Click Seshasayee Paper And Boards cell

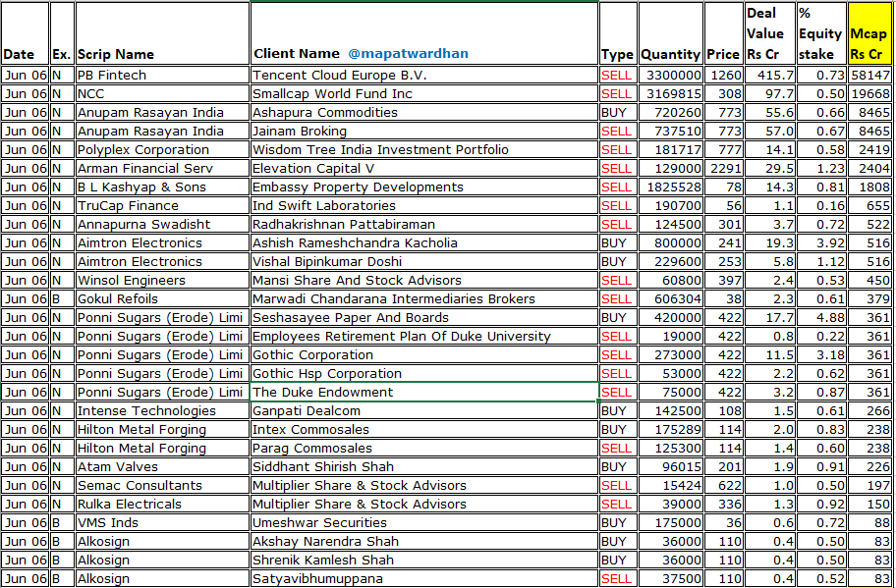coord(424,317)
